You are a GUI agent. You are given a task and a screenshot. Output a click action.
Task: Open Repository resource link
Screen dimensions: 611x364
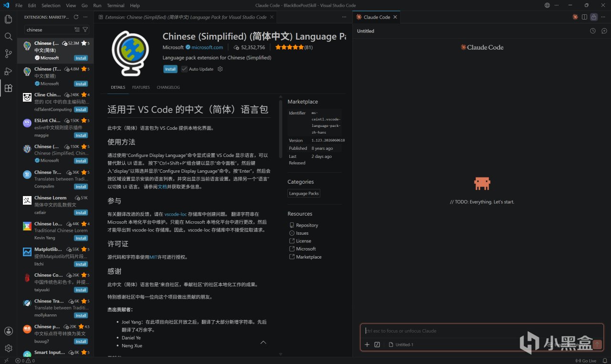[307, 225]
